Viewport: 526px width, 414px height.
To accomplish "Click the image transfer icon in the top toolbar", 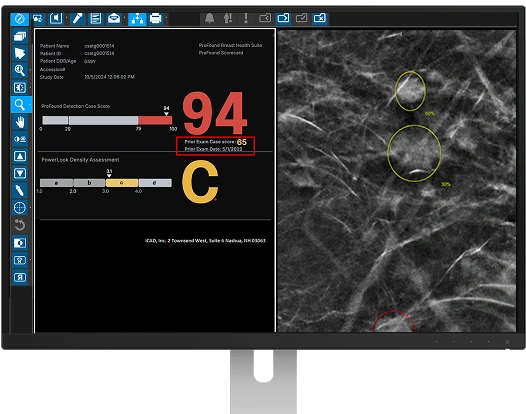I will point(38,18).
